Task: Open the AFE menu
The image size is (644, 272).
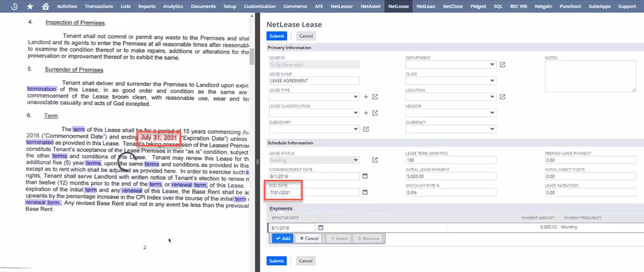Action: point(319,6)
